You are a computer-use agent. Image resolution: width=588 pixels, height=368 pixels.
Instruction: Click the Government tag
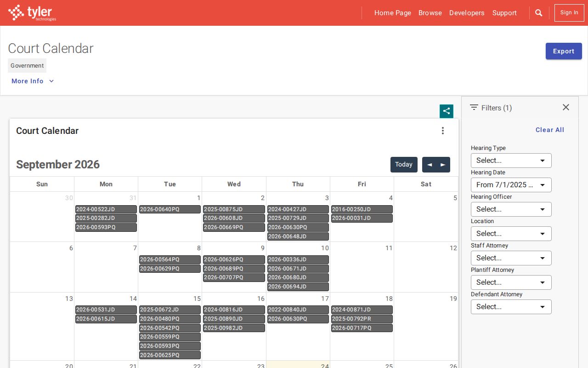(27, 65)
